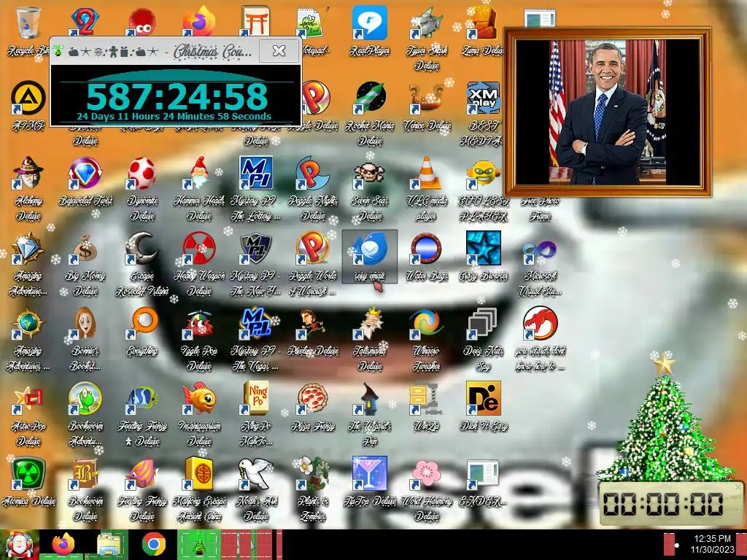
Task: Launch the AIMP desktop shortcut
Action: point(28,98)
